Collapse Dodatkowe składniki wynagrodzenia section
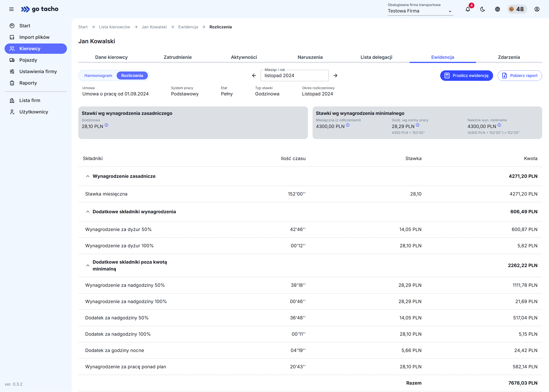 [88, 212]
